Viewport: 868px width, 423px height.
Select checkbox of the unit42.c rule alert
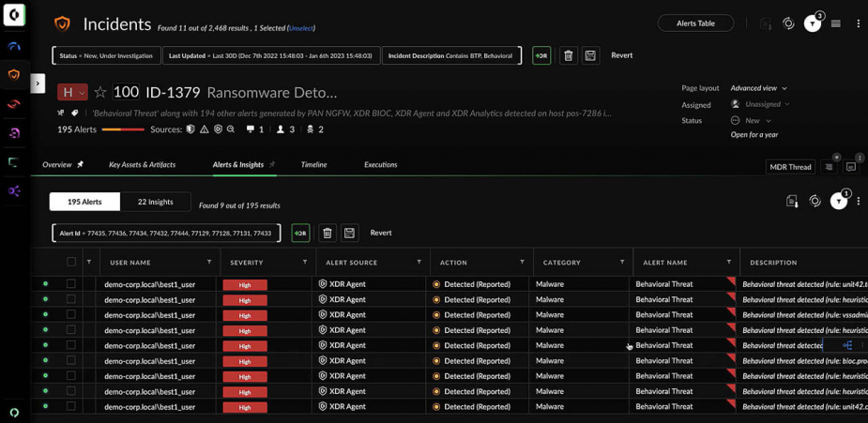pos(71,406)
